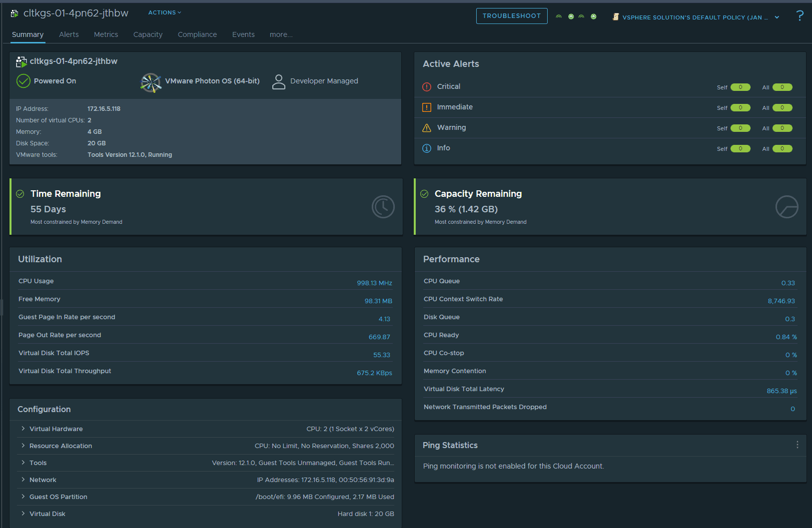The image size is (812, 528).
Task: Open the Compliance tab
Action: coord(197,34)
